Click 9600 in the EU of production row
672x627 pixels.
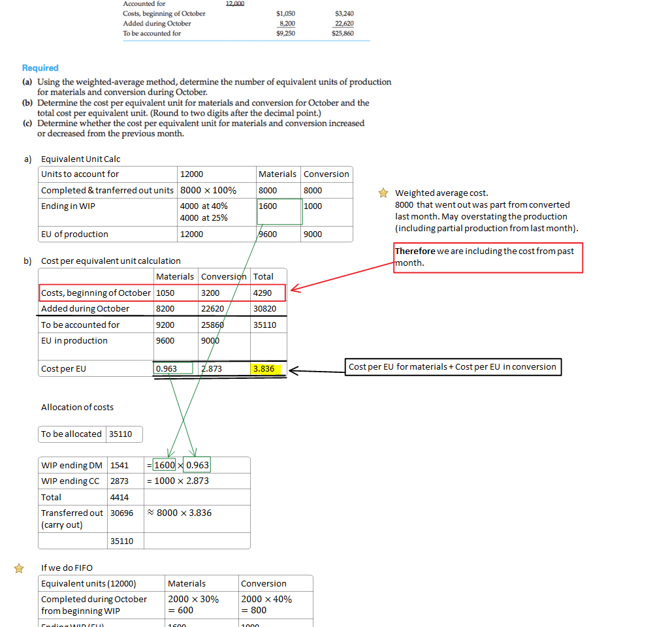pos(268,234)
